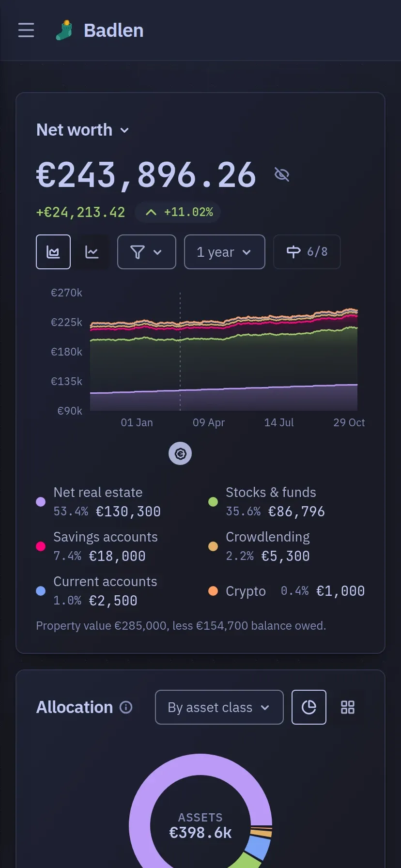This screenshot has width=401, height=868.
Task: Click the €243,896.26 net worth total
Action: (146, 174)
